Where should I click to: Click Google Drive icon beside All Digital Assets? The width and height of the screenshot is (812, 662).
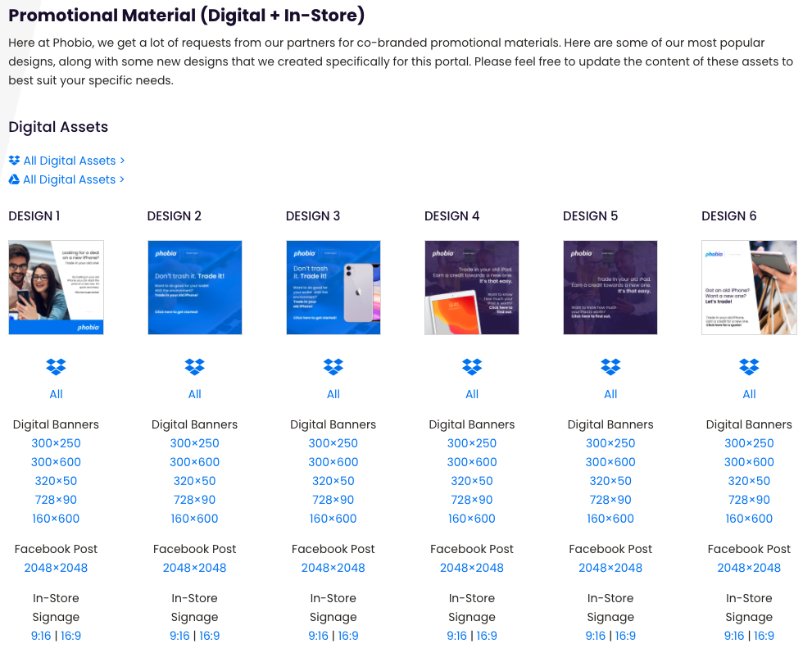pyautogui.click(x=14, y=179)
